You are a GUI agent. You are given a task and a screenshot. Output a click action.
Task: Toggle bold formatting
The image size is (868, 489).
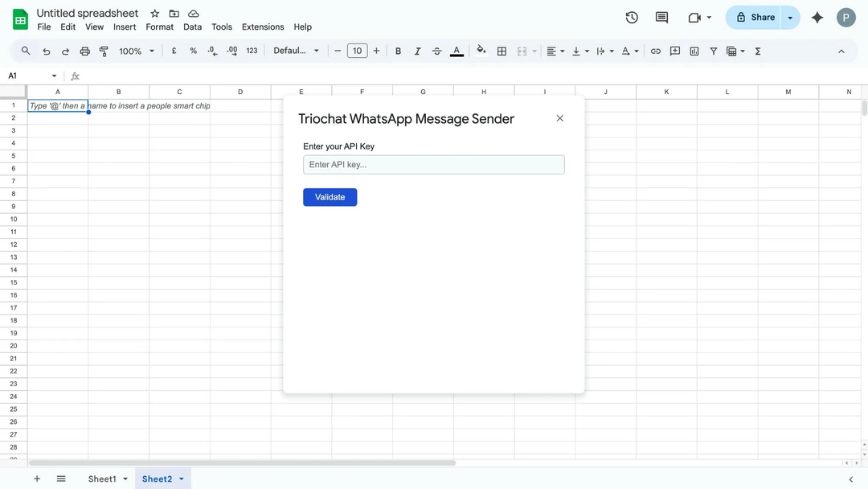point(398,51)
